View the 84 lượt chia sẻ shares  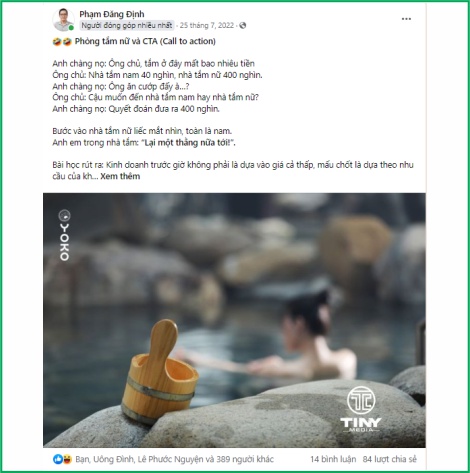pos(390,459)
